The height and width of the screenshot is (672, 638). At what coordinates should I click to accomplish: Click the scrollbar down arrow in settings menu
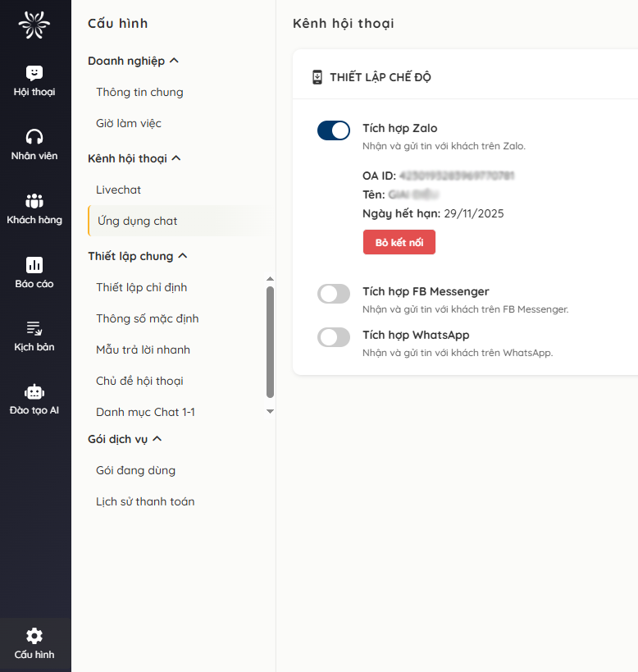[x=271, y=411]
